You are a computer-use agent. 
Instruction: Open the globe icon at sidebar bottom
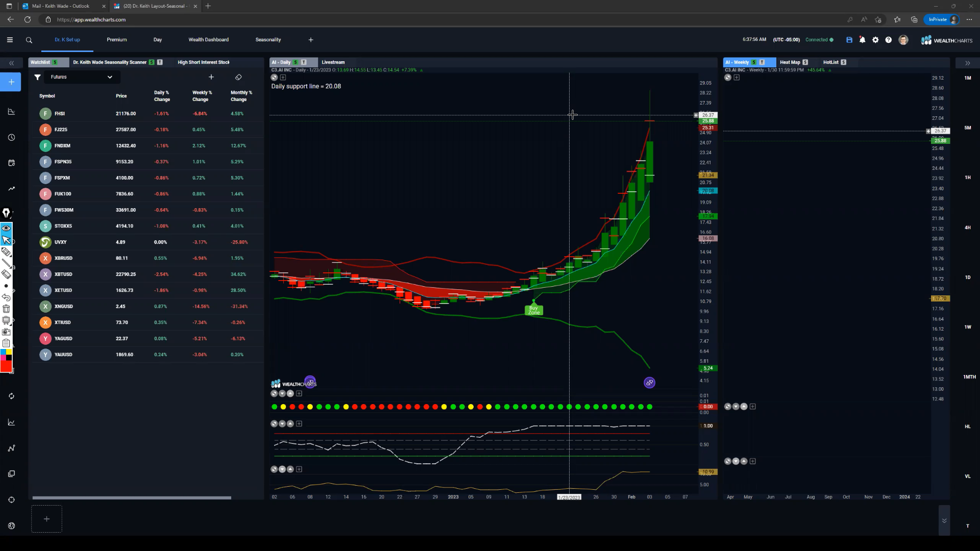(x=11, y=525)
